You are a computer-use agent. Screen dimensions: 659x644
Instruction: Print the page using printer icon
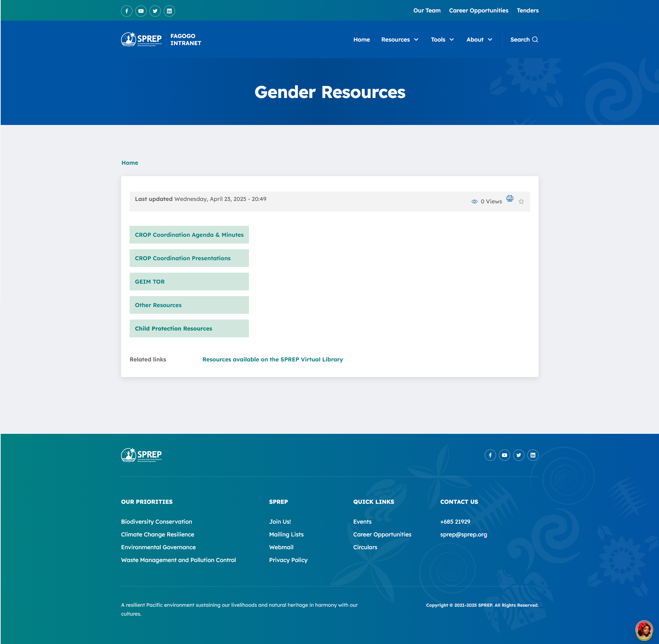click(510, 199)
